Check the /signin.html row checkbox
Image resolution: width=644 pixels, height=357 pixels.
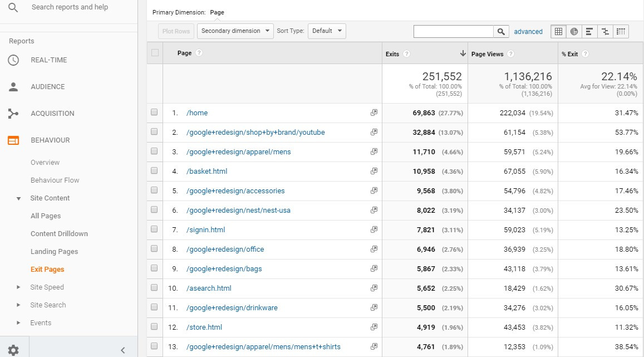pyautogui.click(x=154, y=229)
